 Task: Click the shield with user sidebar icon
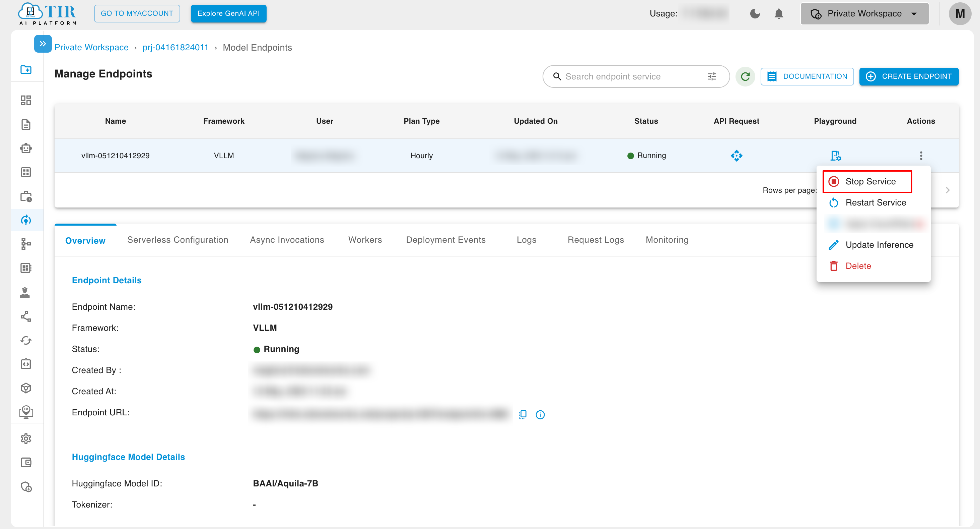point(26,487)
